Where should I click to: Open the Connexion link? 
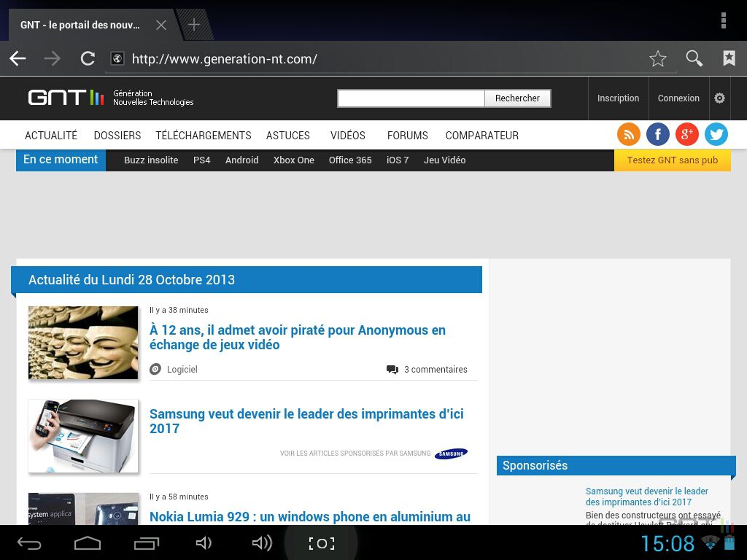678,98
